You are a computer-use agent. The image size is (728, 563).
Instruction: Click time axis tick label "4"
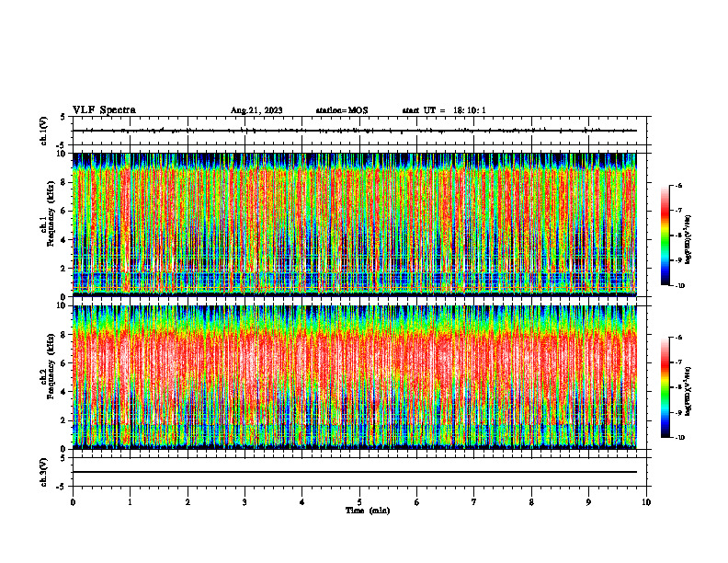click(302, 502)
